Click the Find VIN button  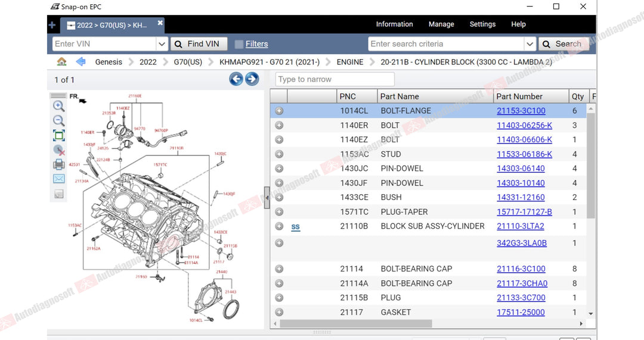click(199, 44)
